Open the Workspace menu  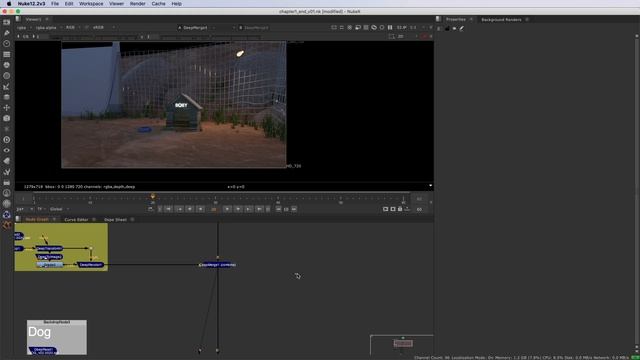tap(91, 4)
